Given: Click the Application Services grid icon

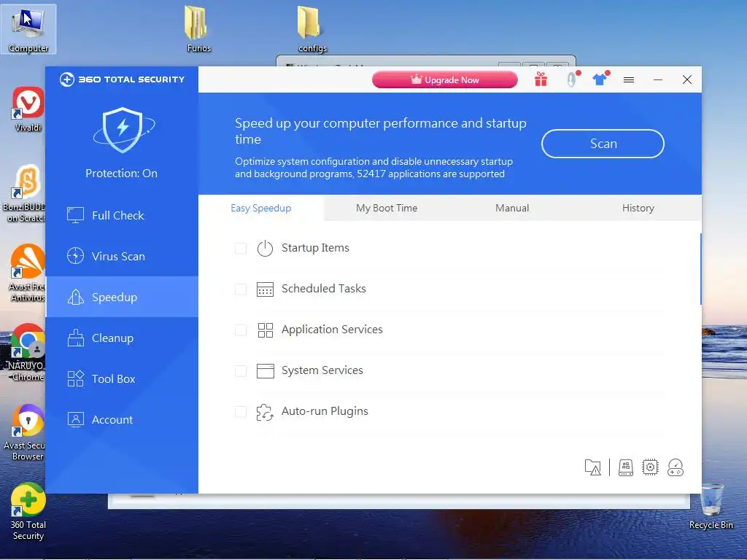Looking at the screenshot, I should click(x=265, y=330).
